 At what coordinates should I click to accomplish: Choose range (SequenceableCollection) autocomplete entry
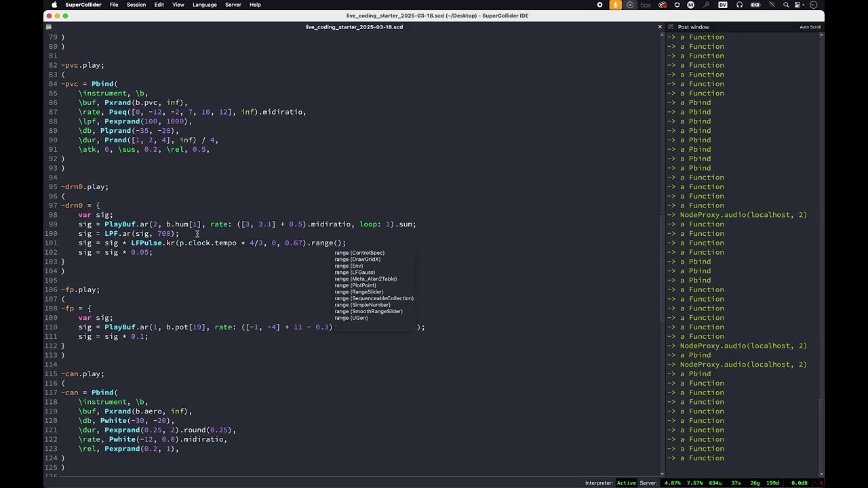374,298
